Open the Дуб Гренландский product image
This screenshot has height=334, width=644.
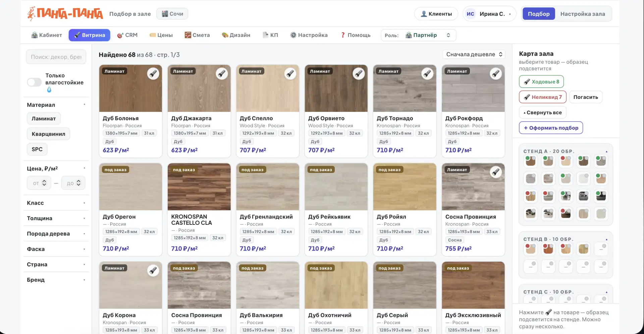coord(268,187)
